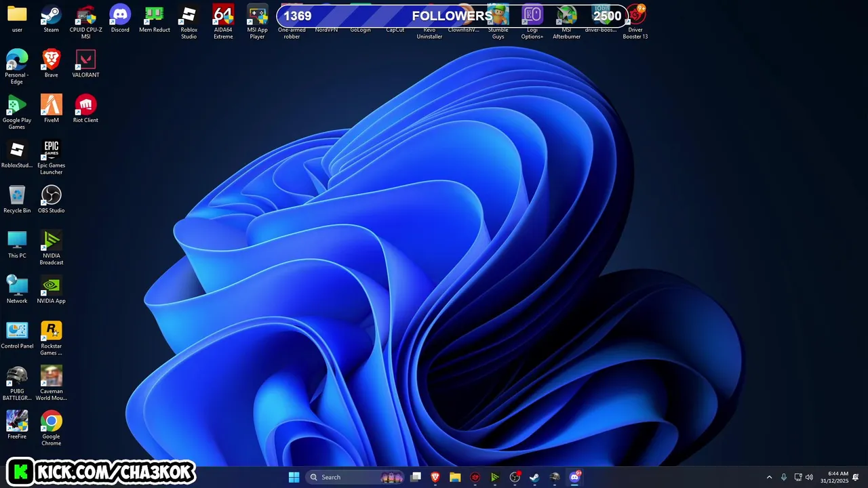Open Google Play Games shortcut
868x488 pixels.
[x=17, y=104]
